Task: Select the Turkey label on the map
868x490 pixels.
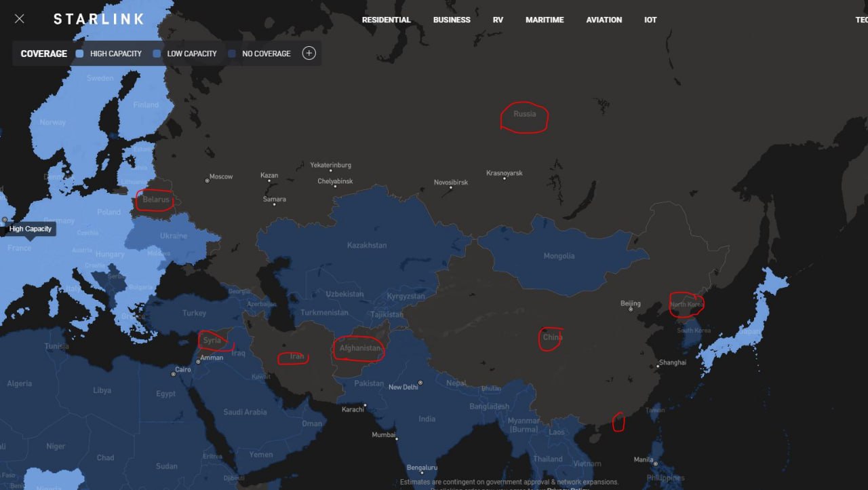Action: click(x=195, y=313)
